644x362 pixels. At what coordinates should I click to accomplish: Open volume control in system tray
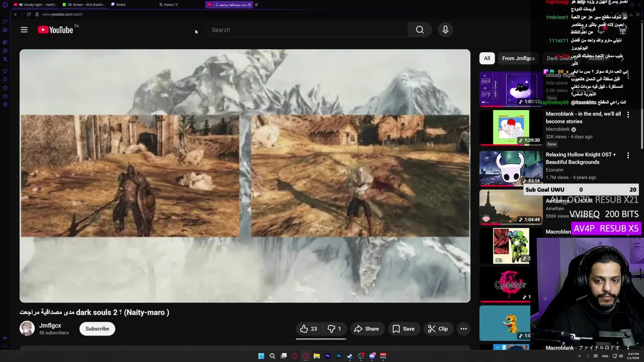621,356
